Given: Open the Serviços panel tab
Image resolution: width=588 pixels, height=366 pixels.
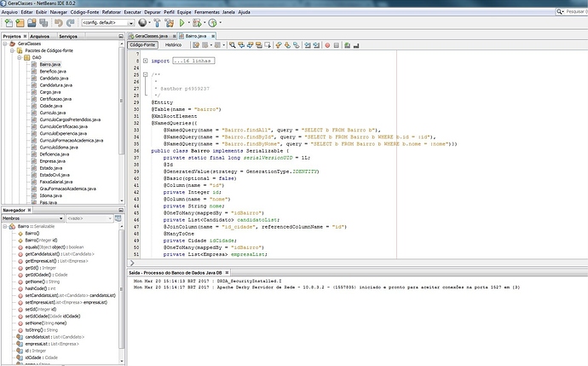Looking at the screenshot, I should pos(69,37).
